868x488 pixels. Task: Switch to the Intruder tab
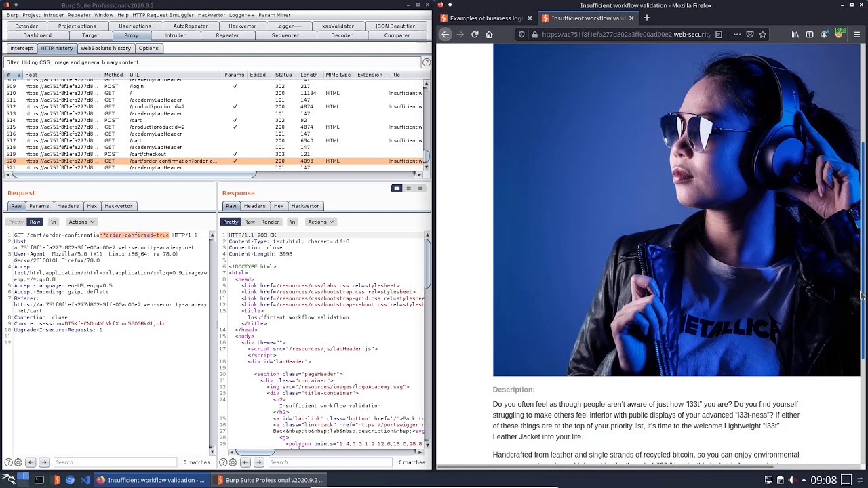175,35
